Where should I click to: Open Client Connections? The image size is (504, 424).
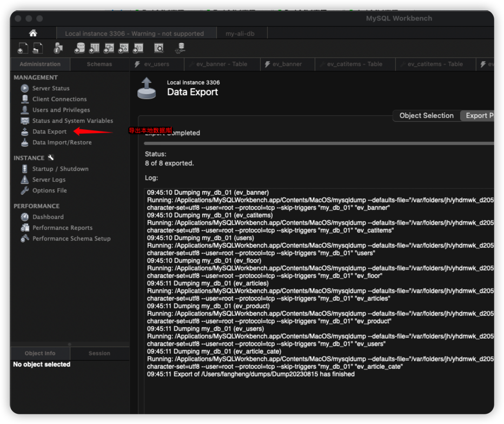point(59,99)
